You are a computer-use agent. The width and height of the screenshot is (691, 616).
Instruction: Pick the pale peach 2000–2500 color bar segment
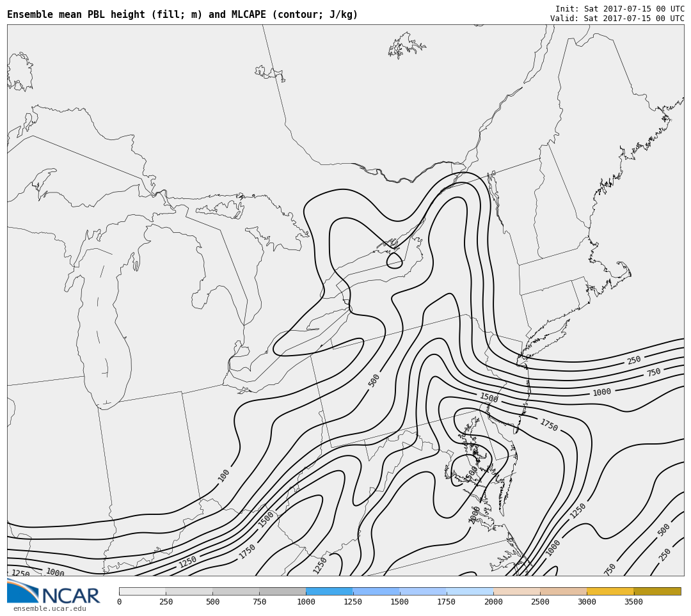coord(516,591)
